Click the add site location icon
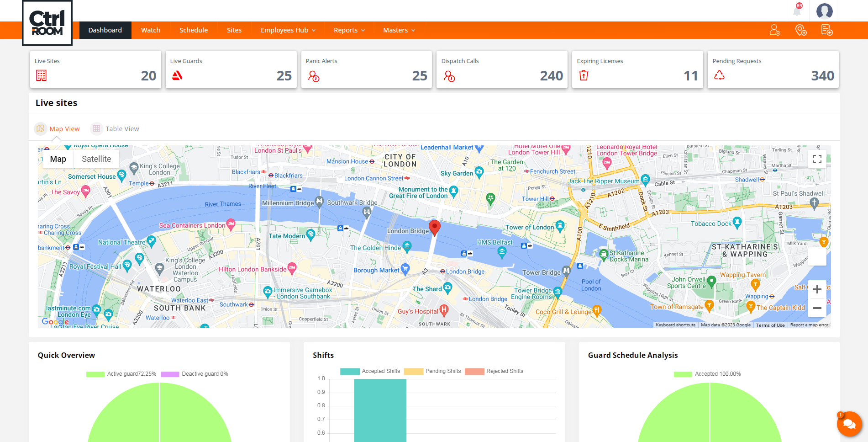868x442 pixels. [801, 30]
